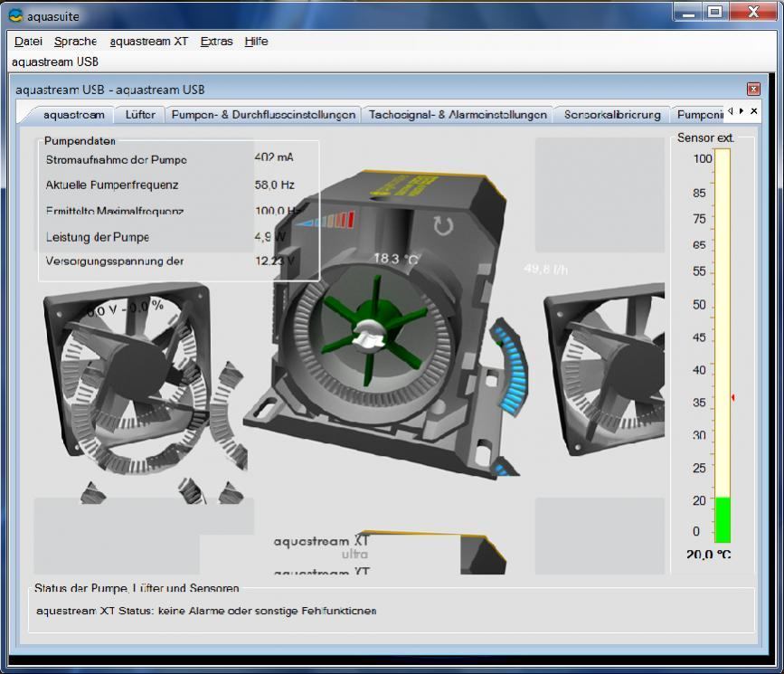The image size is (784, 674).
Task: Switch to the Lüfter tab
Action: point(140,115)
